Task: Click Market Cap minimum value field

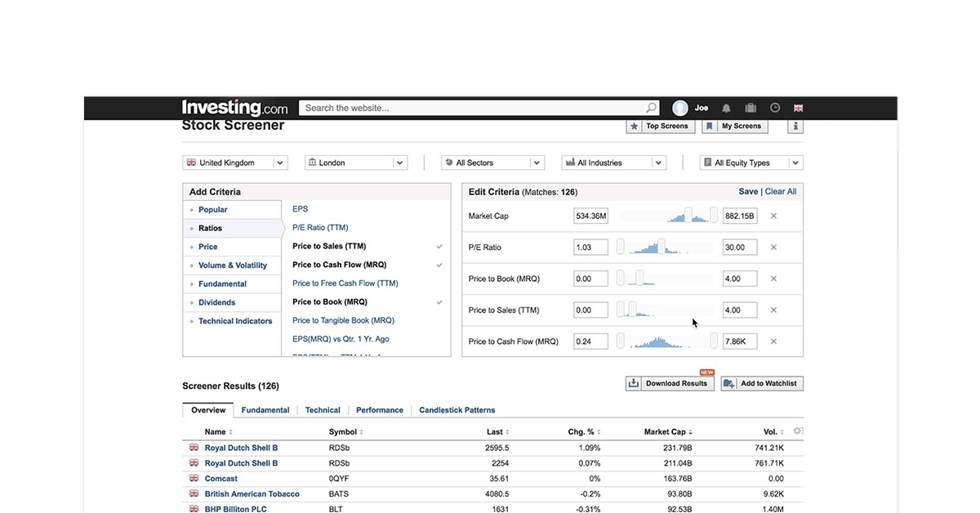Action: [590, 216]
